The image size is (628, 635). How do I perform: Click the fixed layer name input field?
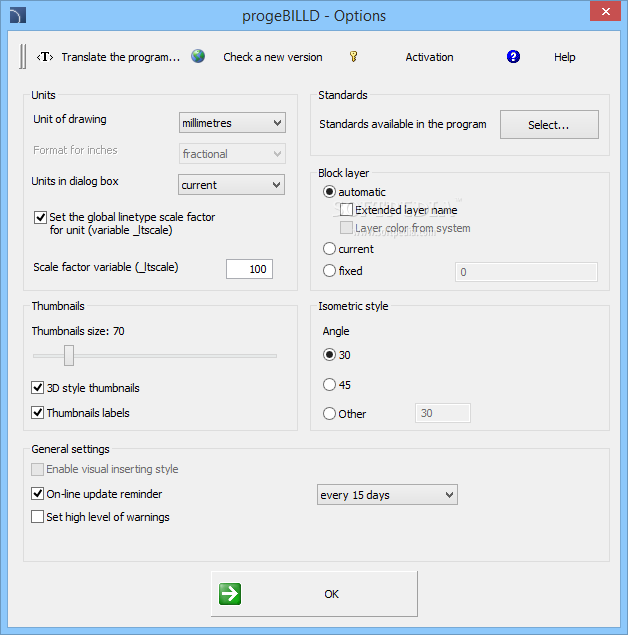pos(526,272)
